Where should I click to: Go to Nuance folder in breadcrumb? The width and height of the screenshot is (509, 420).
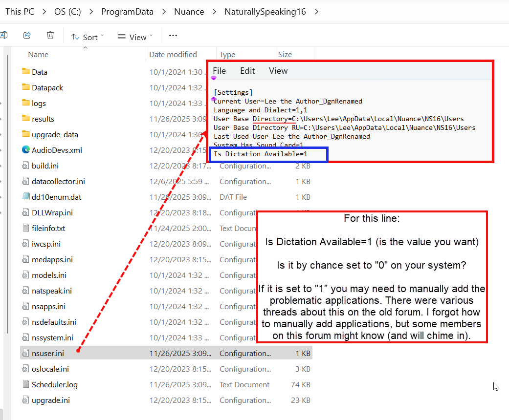point(189,11)
